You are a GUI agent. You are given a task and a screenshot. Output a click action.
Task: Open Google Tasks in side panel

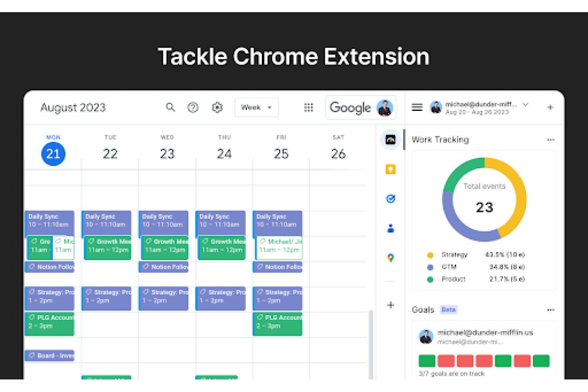[390, 199]
